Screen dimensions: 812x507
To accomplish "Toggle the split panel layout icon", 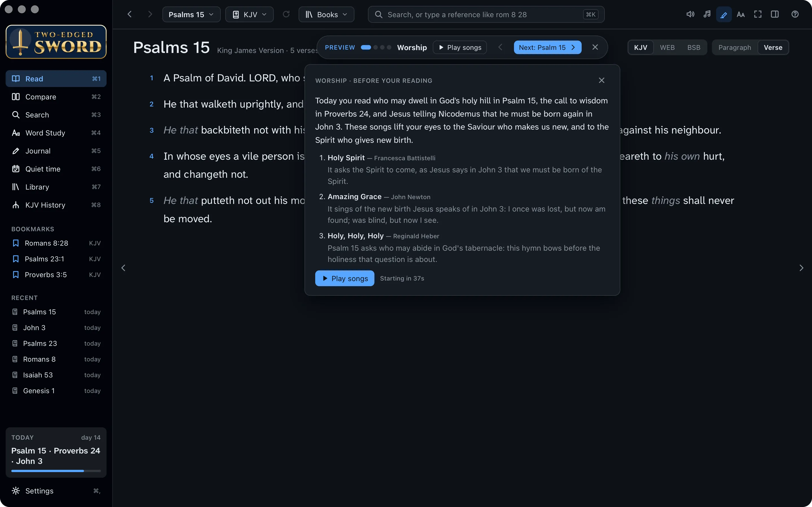I will coord(775,14).
